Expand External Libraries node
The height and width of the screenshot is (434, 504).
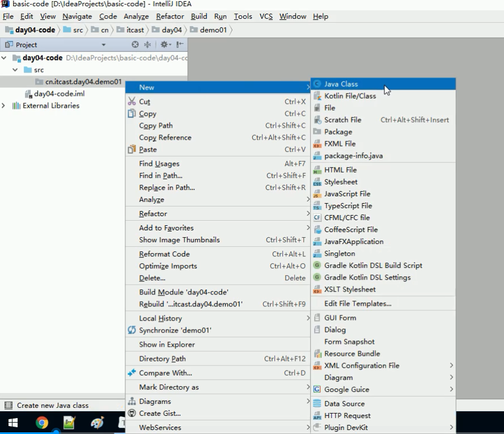pos(3,106)
